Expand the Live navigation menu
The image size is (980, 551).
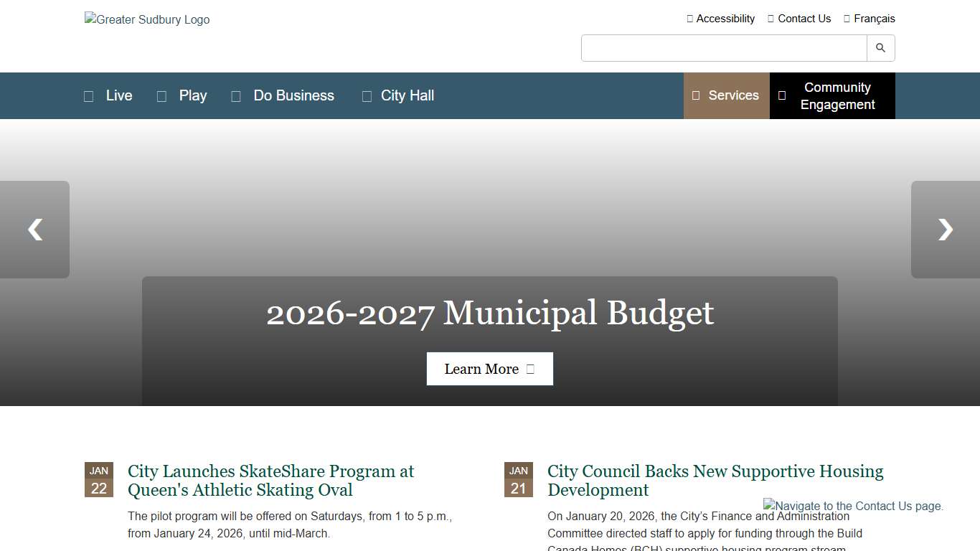[x=109, y=95]
